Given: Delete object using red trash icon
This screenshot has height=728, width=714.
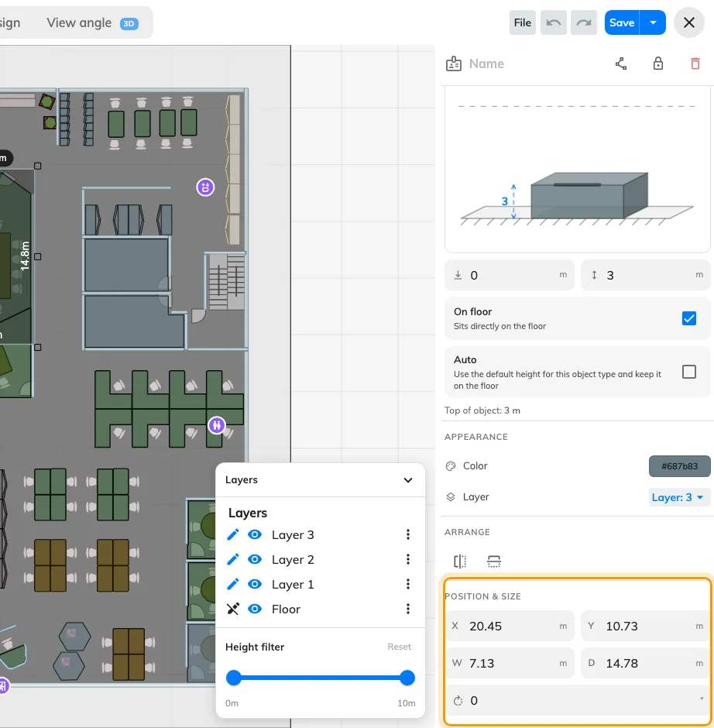Looking at the screenshot, I should [x=695, y=64].
